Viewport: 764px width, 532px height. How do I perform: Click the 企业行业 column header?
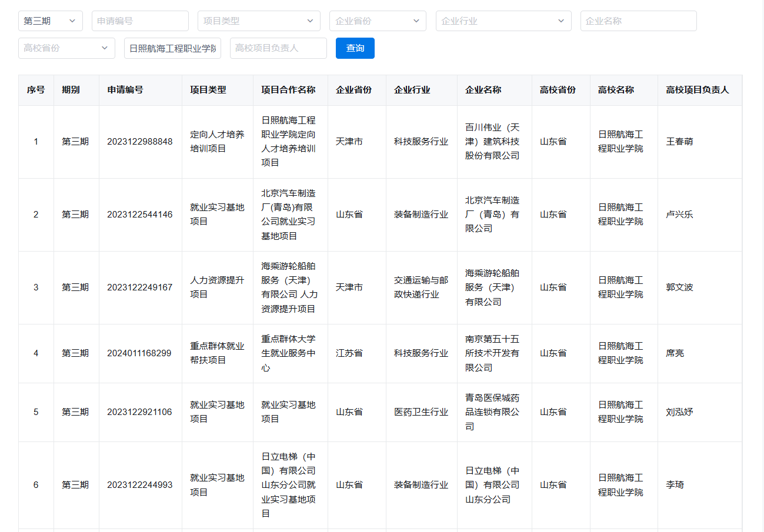[x=422, y=90]
